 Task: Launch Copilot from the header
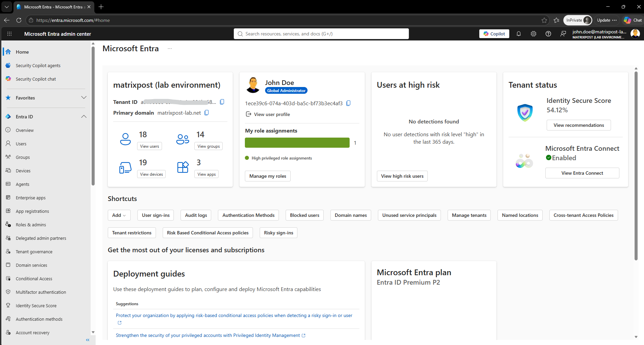tap(494, 34)
